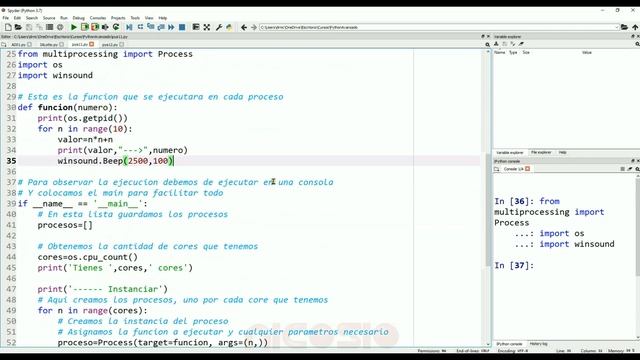Go to parent directory up arrow
This screenshot has height=360, width=640.
pyautogui.click(x=635, y=27)
